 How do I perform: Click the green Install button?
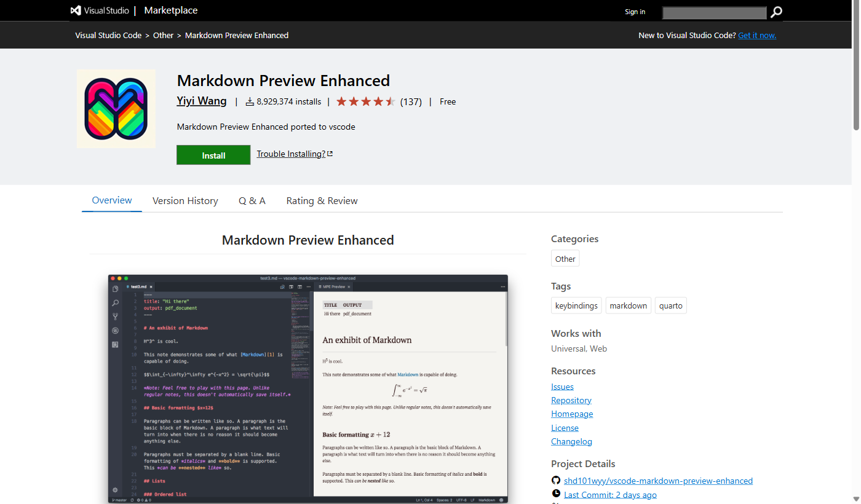[213, 155]
